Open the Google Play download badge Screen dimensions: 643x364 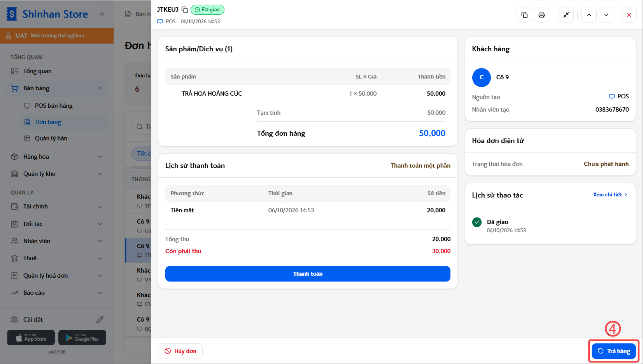82,338
